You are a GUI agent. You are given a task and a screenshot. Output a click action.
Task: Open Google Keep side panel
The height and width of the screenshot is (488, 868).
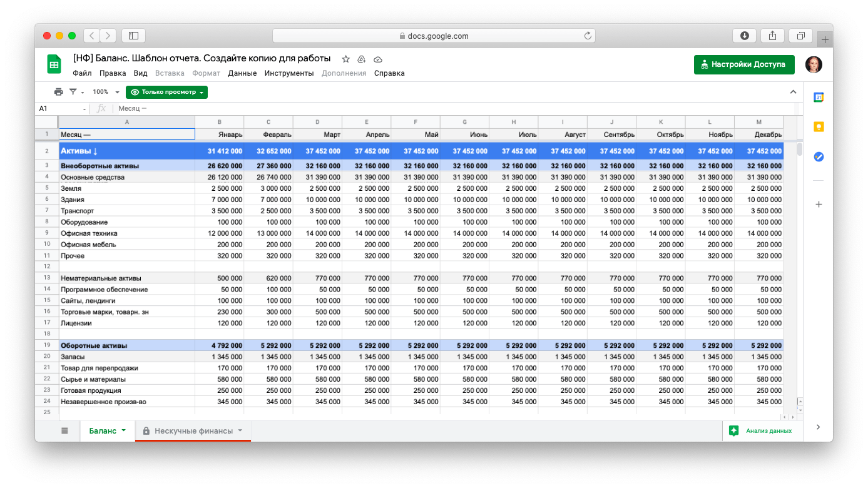[818, 127]
